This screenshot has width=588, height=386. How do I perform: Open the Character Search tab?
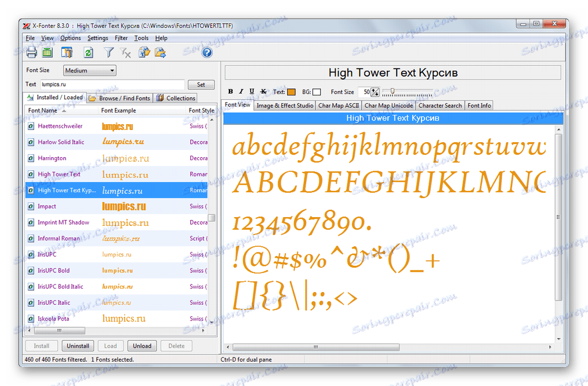(x=440, y=106)
